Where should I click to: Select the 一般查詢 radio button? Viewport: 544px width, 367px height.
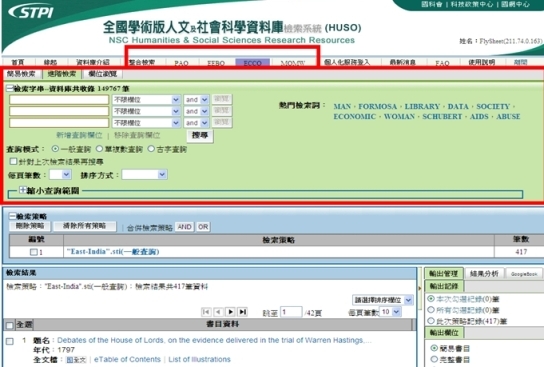tap(55, 149)
